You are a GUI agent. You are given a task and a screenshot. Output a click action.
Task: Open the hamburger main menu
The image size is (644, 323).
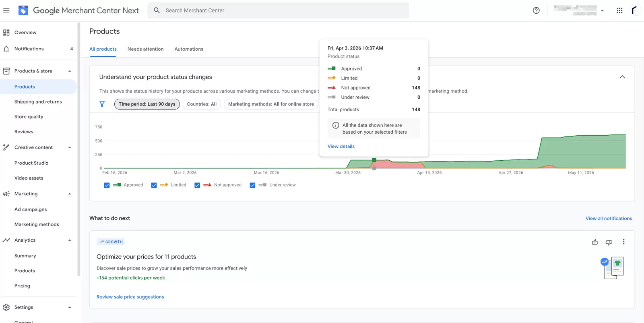6,10
